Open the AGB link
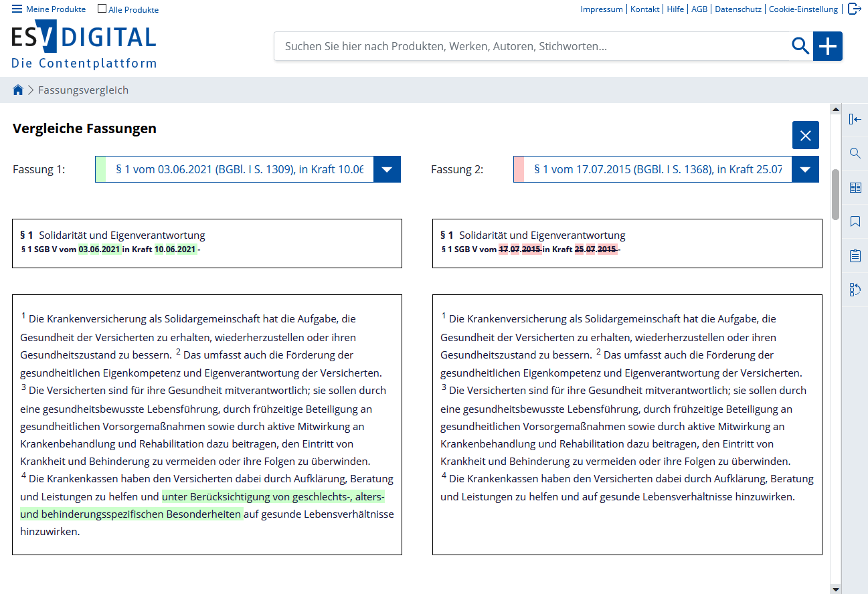Viewport: 868px width, 594px height. [x=699, y=9]
